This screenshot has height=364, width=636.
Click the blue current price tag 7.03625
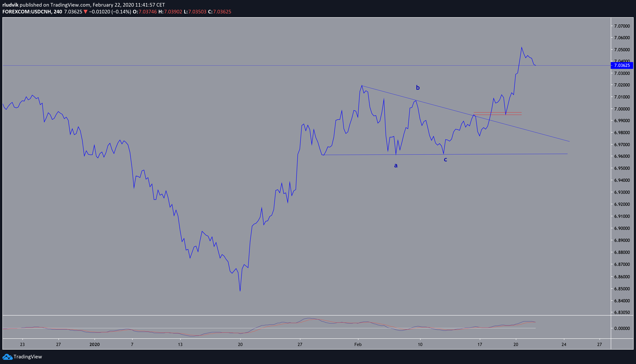point(622,65)
